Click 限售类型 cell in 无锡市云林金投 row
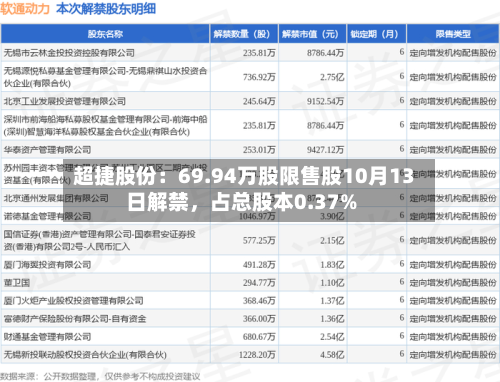This screenshot has height=382, width=500. 453,53
